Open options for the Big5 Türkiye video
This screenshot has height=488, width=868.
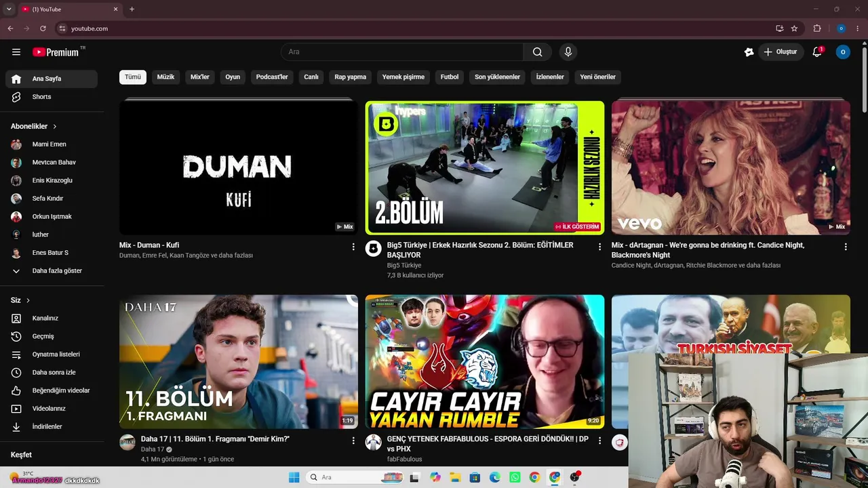click(x=599, y=247)
